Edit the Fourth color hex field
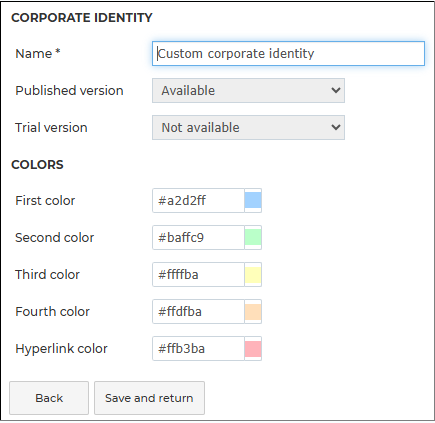The width and height of the screenshot is (435, 423). click(198, 311)
